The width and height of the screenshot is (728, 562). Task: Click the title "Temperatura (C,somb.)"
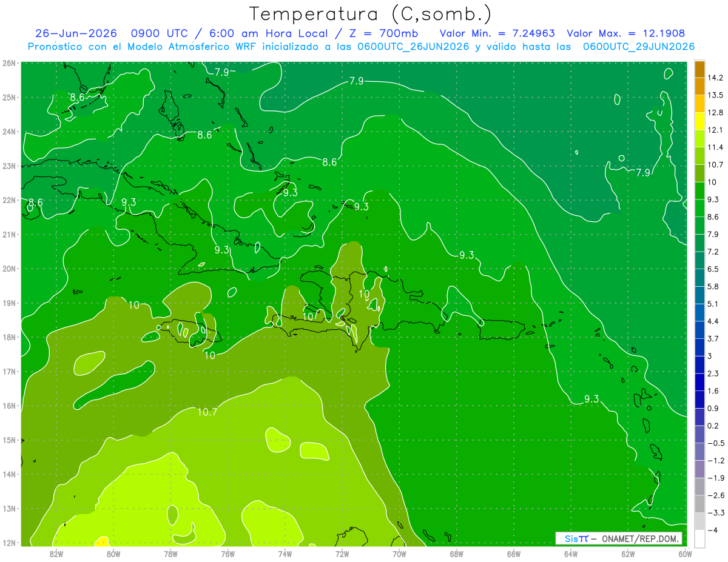pyautogui.click(x=371, y=14)
